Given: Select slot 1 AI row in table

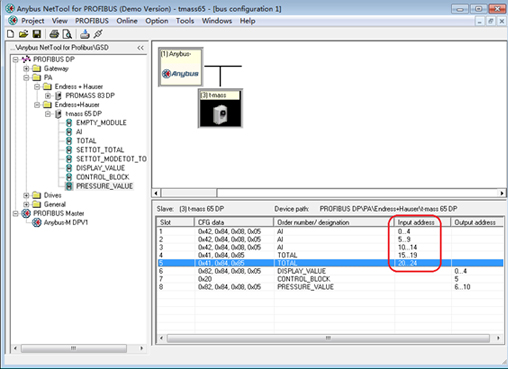Looking at the screenshot, I should coord(330,231).
